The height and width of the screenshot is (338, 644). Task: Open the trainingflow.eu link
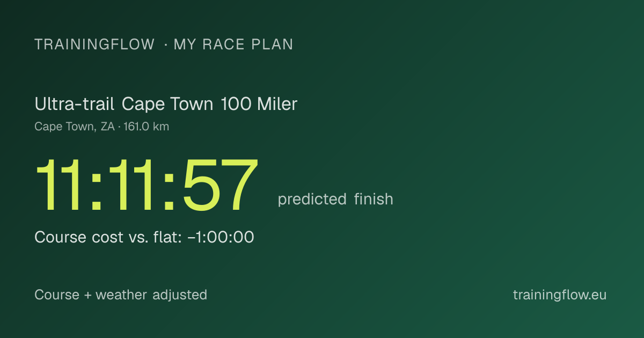[560, 295]
